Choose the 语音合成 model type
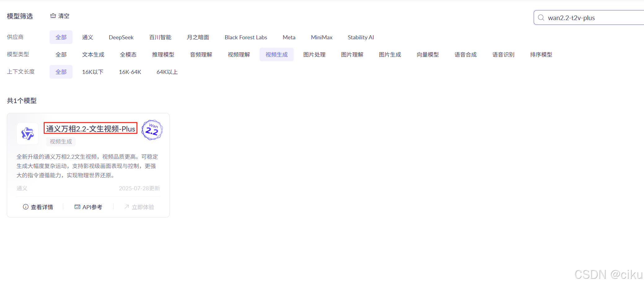Image resolution: width=644 pixels, height=285 pixels. [466, 54]
